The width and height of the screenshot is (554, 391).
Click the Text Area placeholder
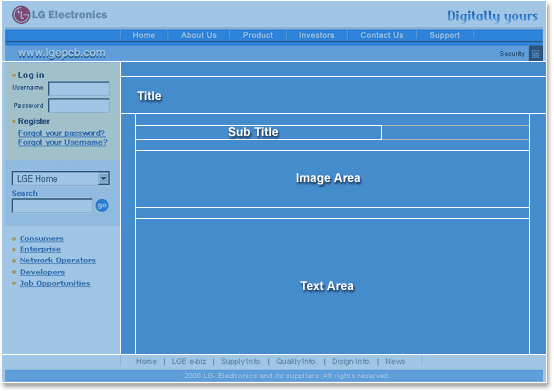(x=327, y=286)
